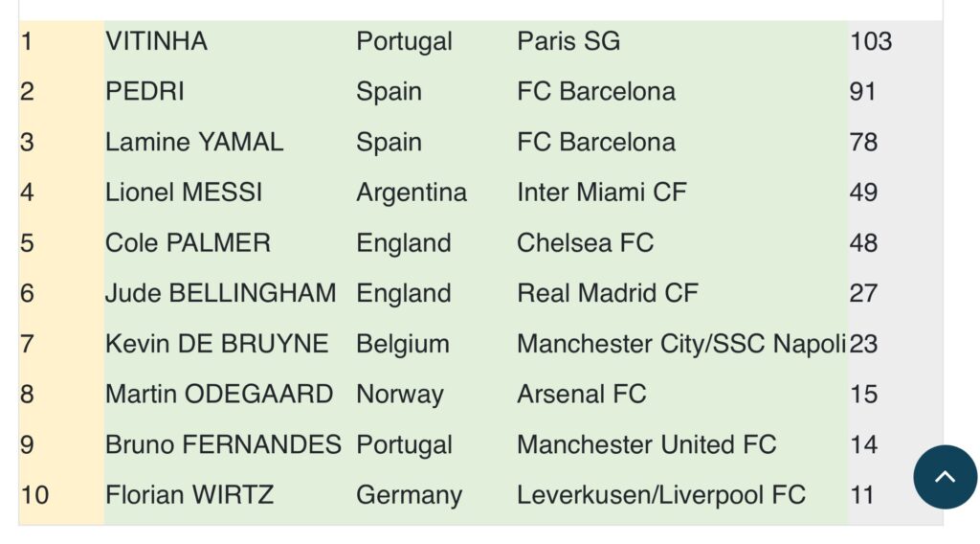
Task: Click the scroll-to-top arrow button
Action: tap(945, 476)
